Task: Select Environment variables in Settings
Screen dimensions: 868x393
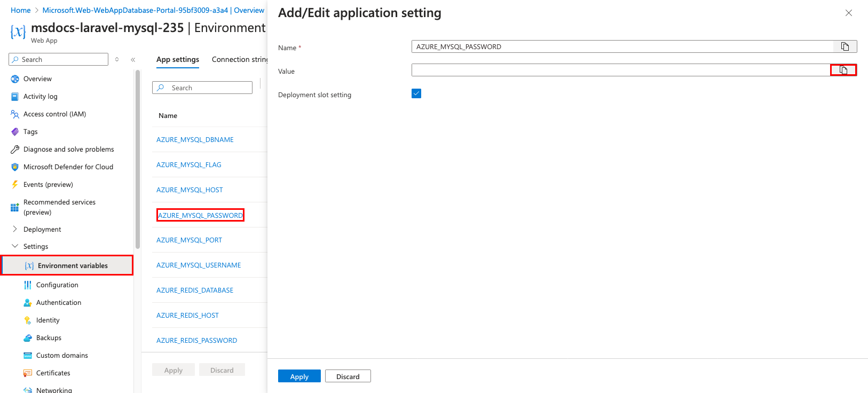Action: click(x=67, y=265)
